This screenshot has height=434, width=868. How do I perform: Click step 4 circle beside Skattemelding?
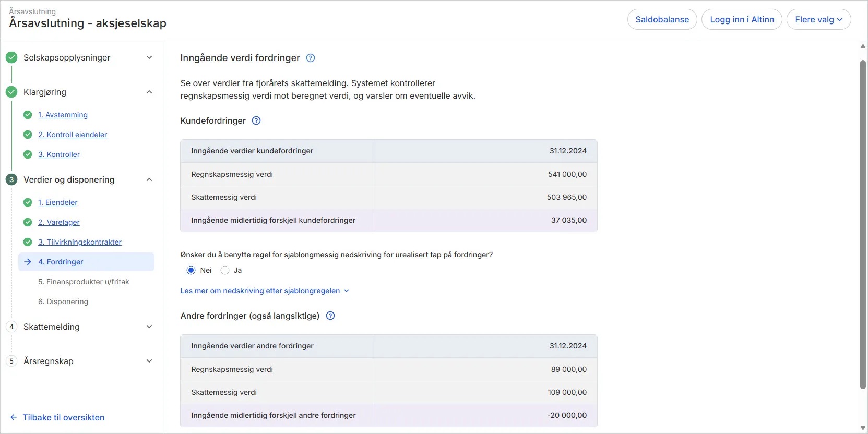[x=11, y=327]
